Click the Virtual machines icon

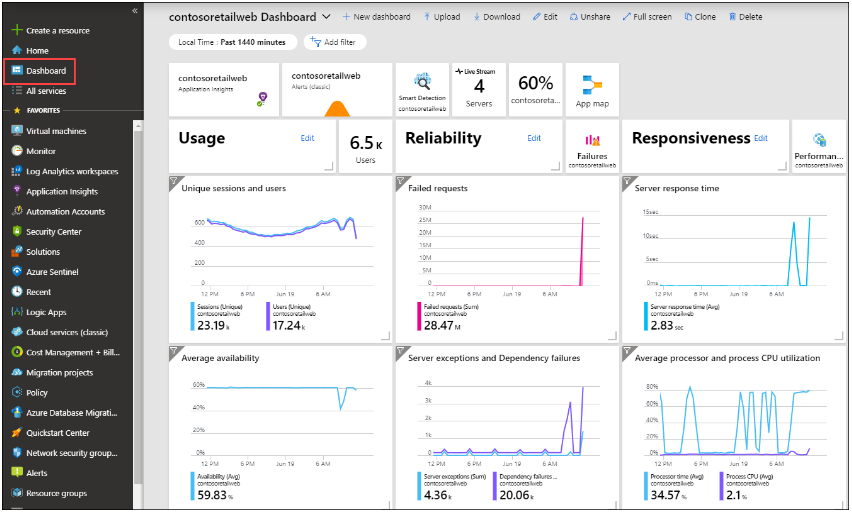[17, 130]
